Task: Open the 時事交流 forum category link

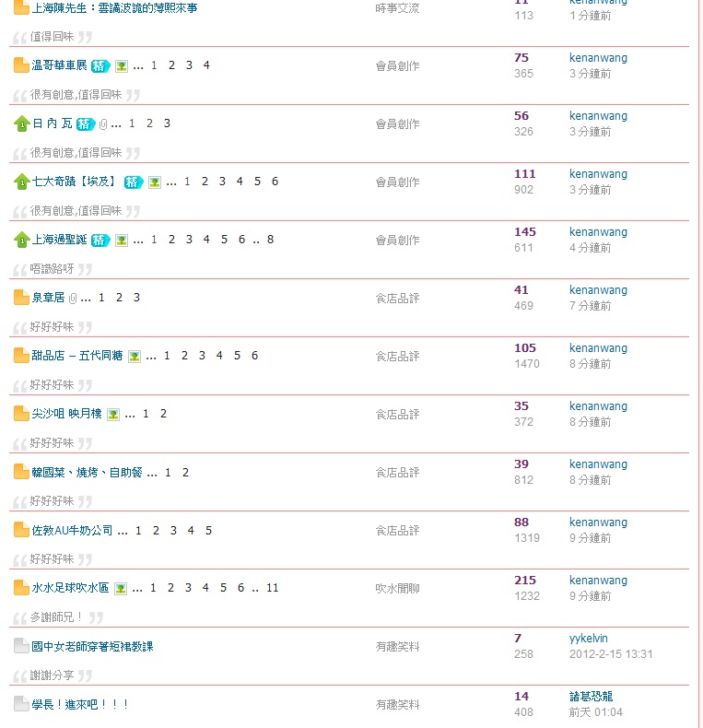Action: tap(397, 7)
